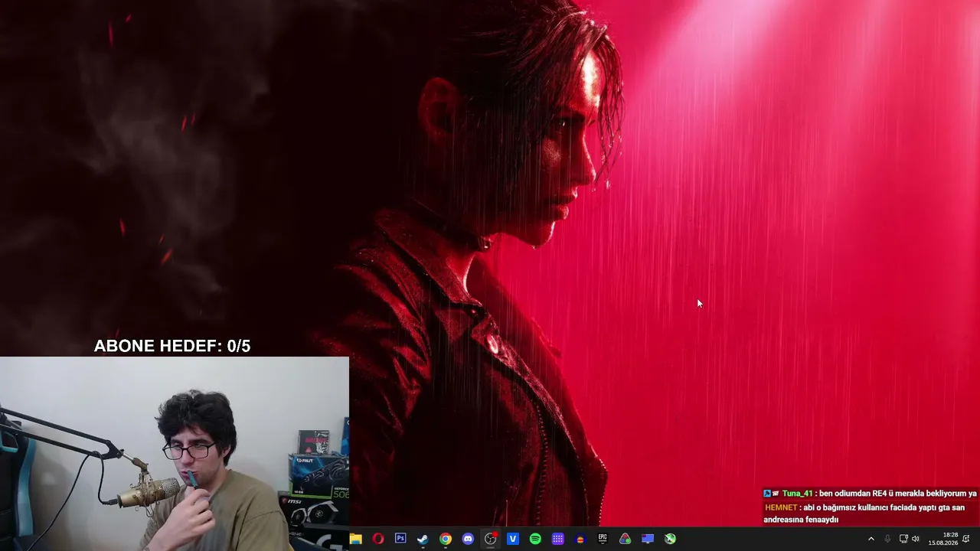Open the three-colored circles app in taskbar
980x551 pixels.
626,539
